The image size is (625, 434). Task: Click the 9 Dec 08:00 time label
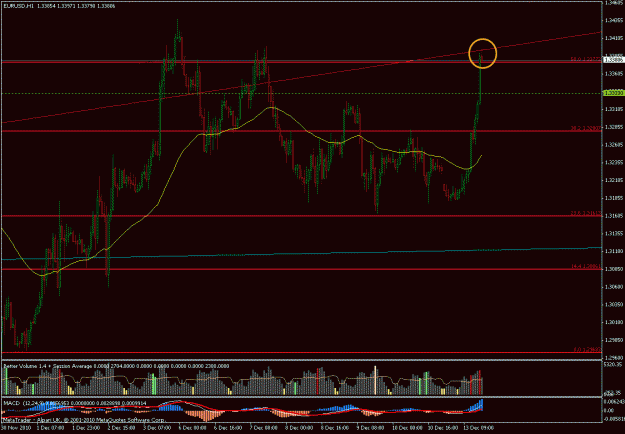369,427
